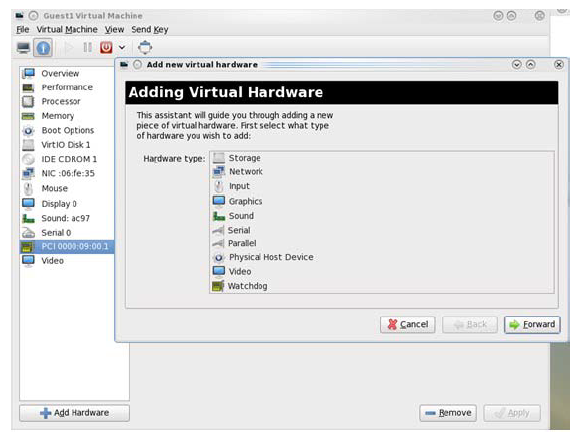This screenshot has width=578, height=439.
Task: Select Network hardware type icon
Action: [x=219, y=171]
